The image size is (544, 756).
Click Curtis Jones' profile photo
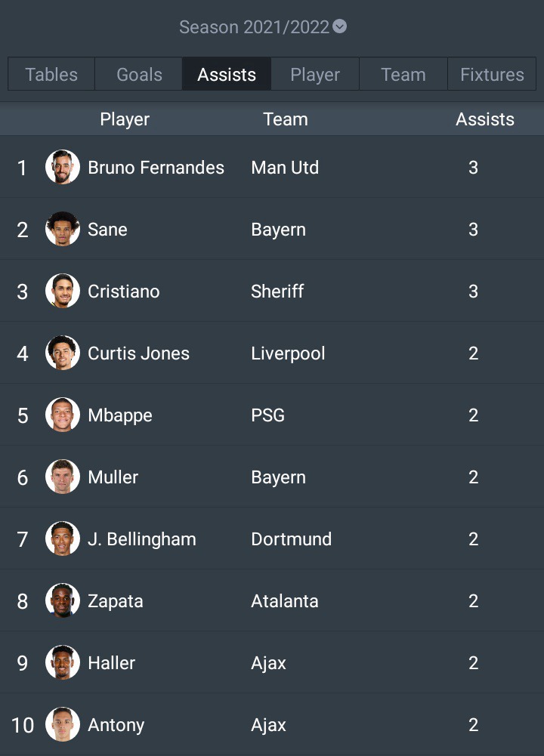click(63, 353)
